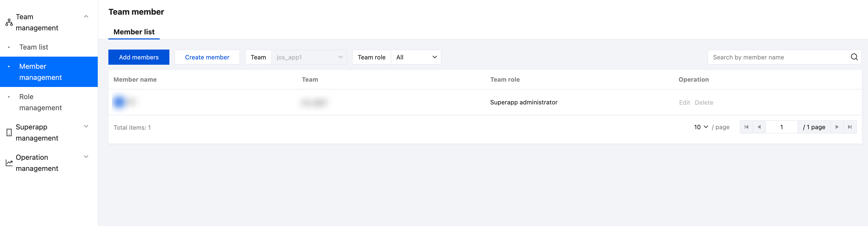Open Role management in sidebar

click(x=41, y=102)
